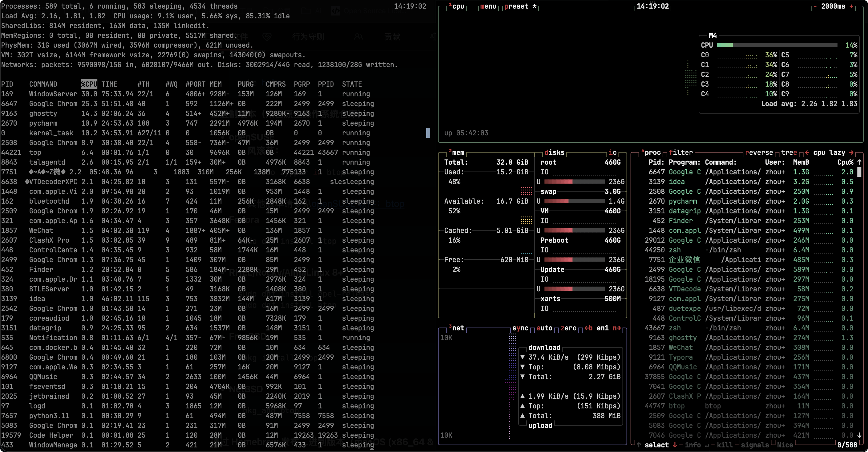
Task: Cycle the preset option
Action: coord(516,6)
